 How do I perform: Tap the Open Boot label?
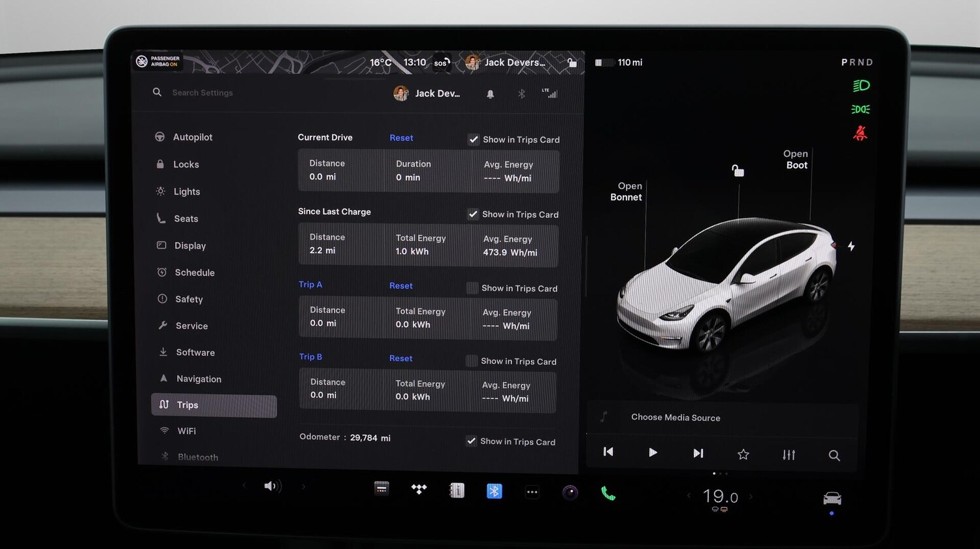796,159
